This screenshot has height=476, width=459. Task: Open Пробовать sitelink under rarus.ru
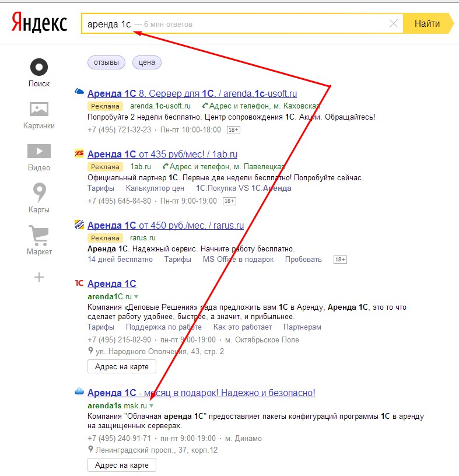coord(303,259)
